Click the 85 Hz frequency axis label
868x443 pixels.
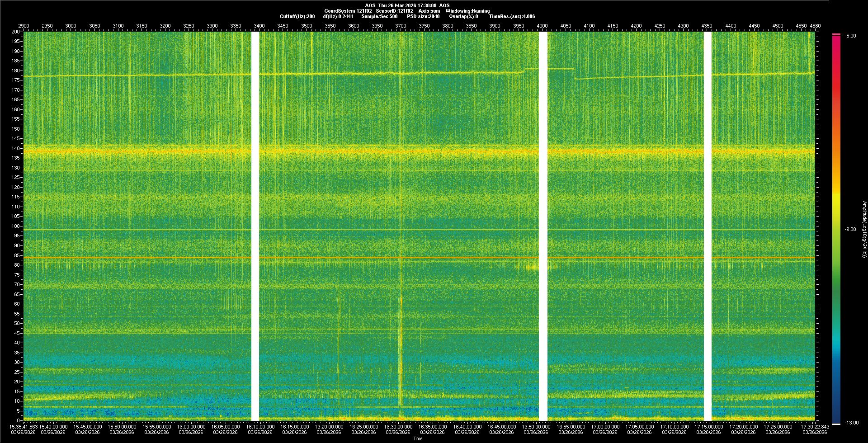tap(17, 255)
